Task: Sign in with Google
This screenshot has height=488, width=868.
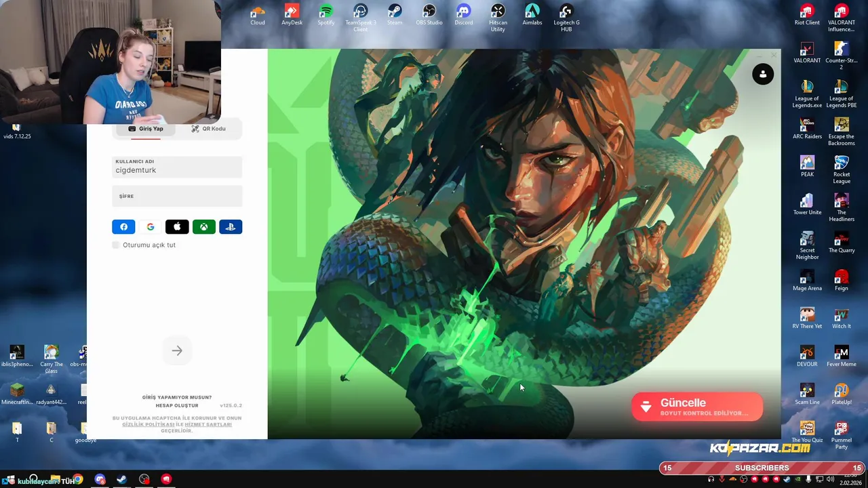Action: (151, 227)
